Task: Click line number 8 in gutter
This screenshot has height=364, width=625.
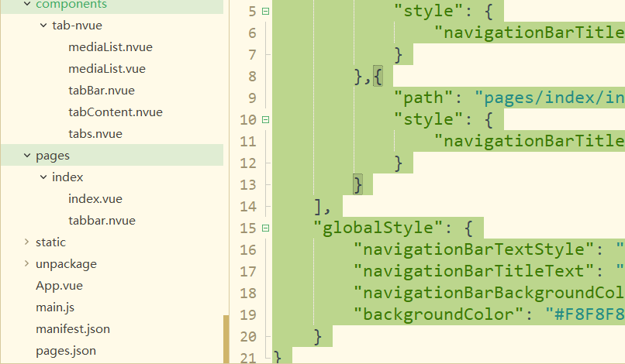Action: tap(252, 77)
